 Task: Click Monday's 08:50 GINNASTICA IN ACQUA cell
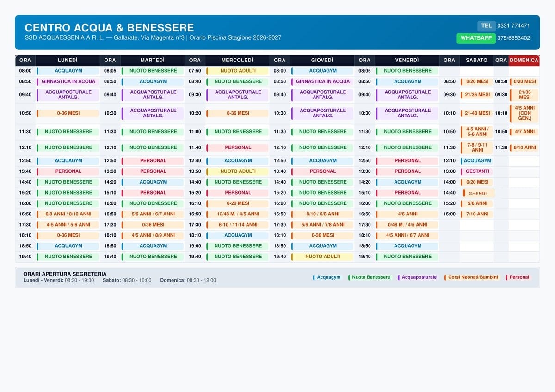(68, 82)
